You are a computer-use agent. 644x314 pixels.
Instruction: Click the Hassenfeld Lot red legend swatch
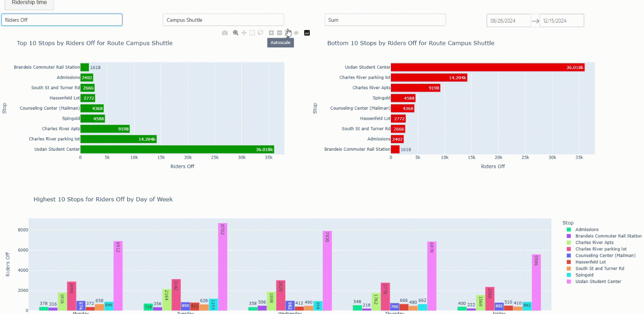point(569,262)
